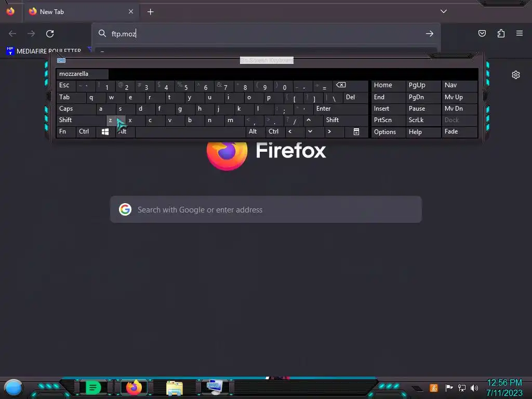Click the Go arrow in the address bar
Viewport: 532px width, 399px height.
[x=430, y=34]
